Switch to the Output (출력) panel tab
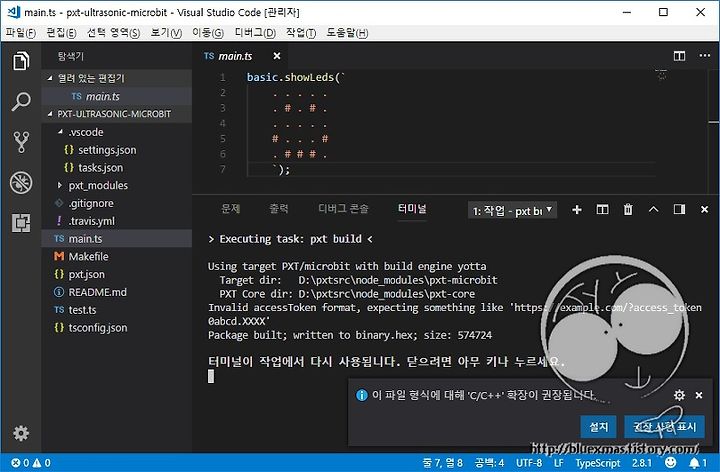Image resolution: width=720 pixels, height=472 pixels. 279,209
